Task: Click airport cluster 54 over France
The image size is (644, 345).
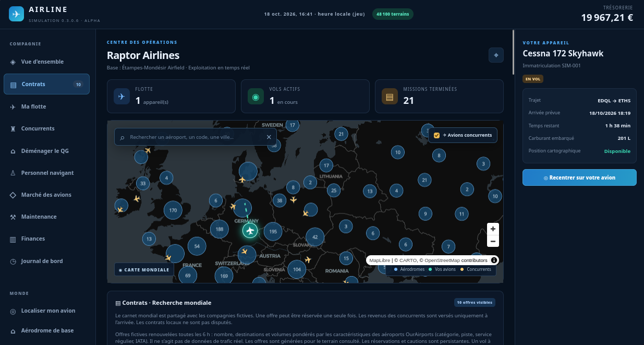Action: point(197,246)
